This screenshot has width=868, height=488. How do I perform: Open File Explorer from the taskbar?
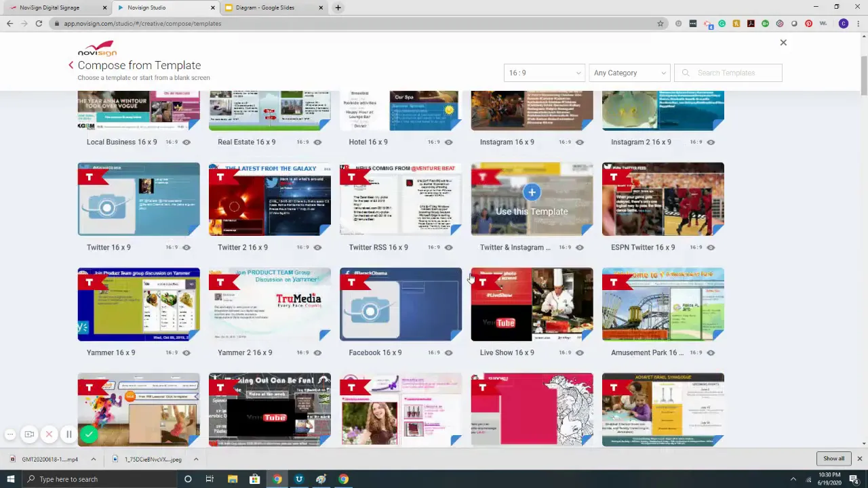[x=232, y=479]
